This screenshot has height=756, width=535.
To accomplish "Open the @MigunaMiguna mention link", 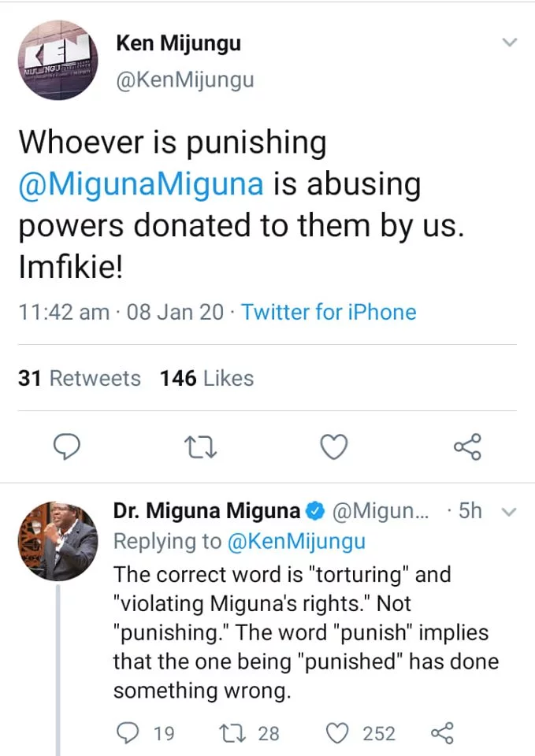I will (x=141, y=184).
